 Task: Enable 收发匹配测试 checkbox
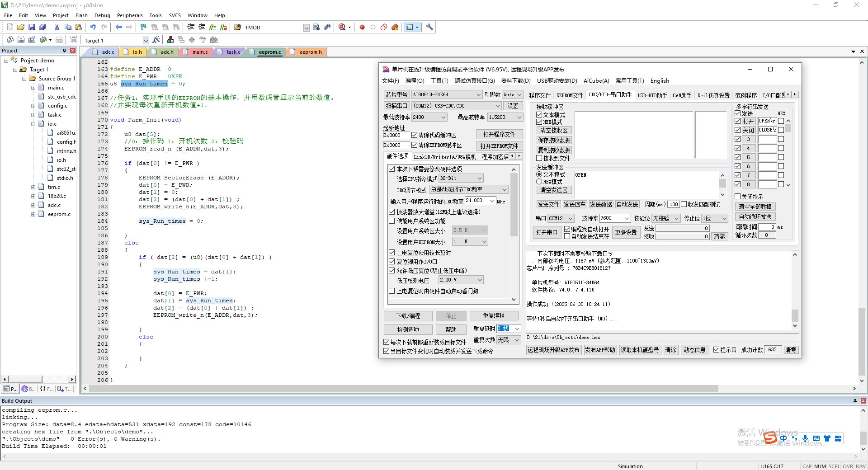tap(684, 204)
